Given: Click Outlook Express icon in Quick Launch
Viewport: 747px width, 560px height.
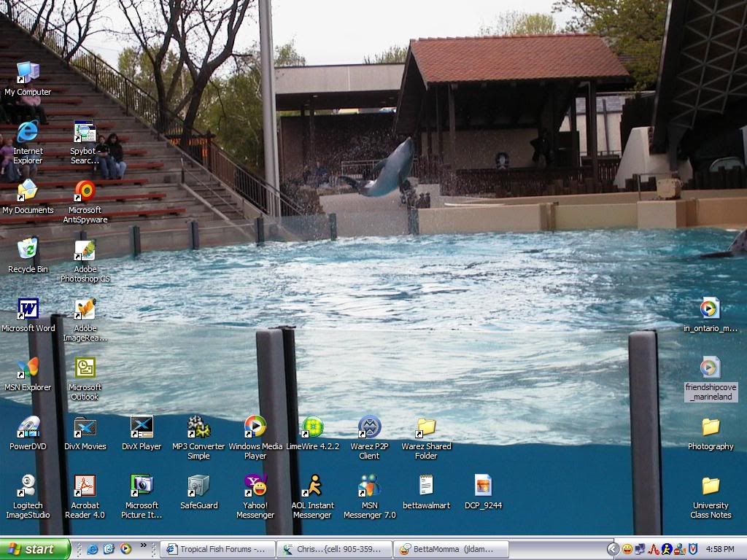Looking at the screenshot, I should pos(109,549).
